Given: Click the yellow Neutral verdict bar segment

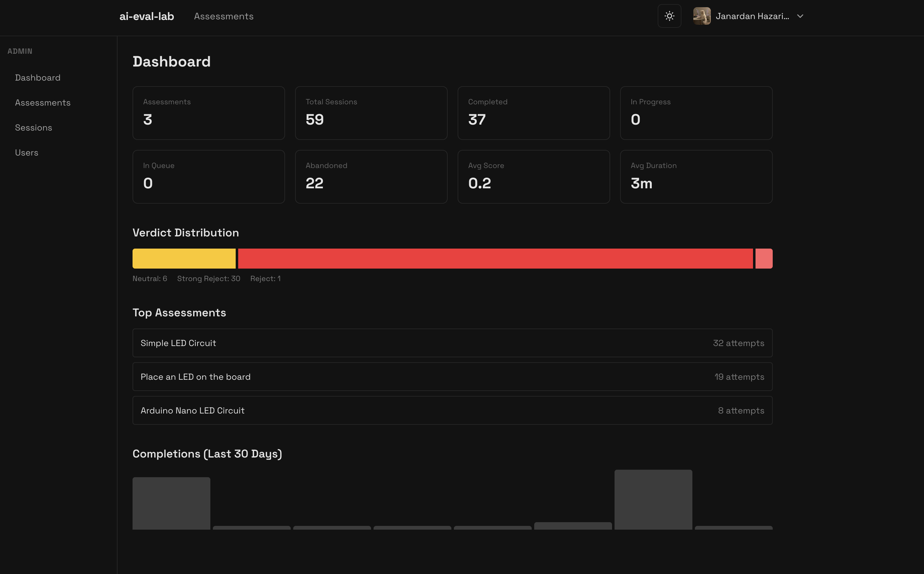Looking at the screenshot, I should click(x=184, y=259).
